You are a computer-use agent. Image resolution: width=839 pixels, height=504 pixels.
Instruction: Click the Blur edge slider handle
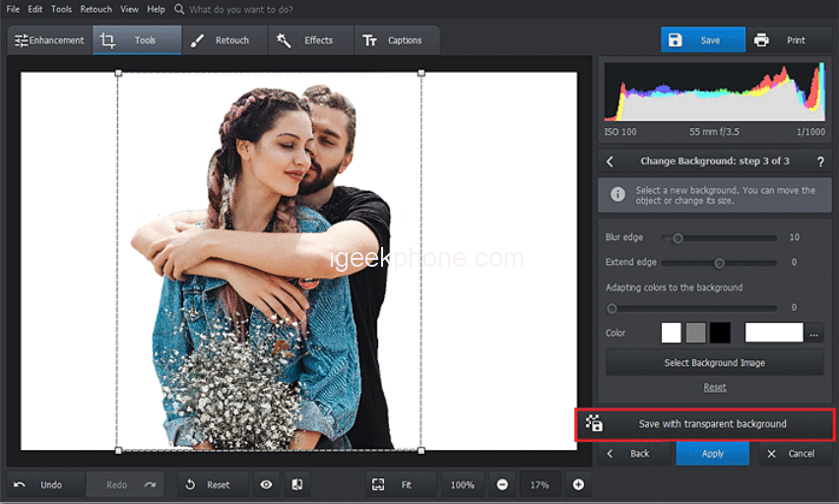678,237
